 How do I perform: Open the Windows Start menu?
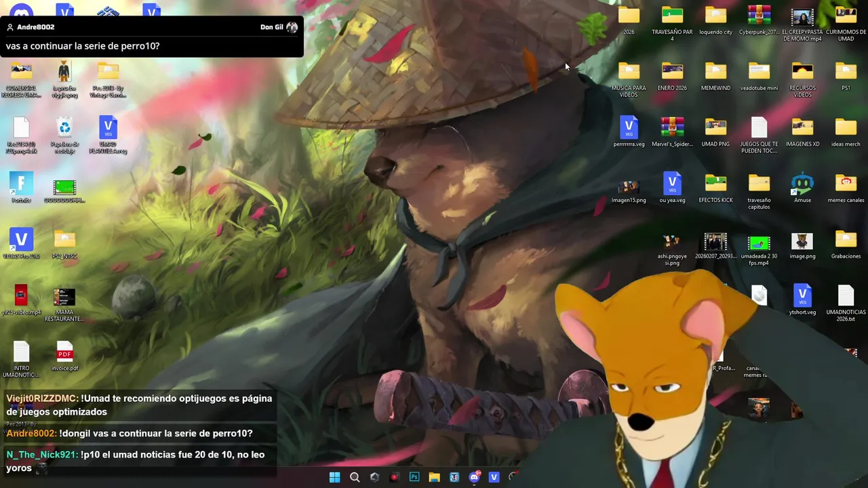pos(334,477)
